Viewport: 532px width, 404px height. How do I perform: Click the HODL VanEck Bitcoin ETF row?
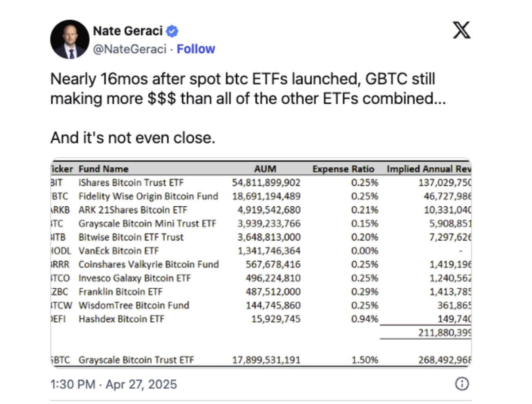[x=163, y=251]
